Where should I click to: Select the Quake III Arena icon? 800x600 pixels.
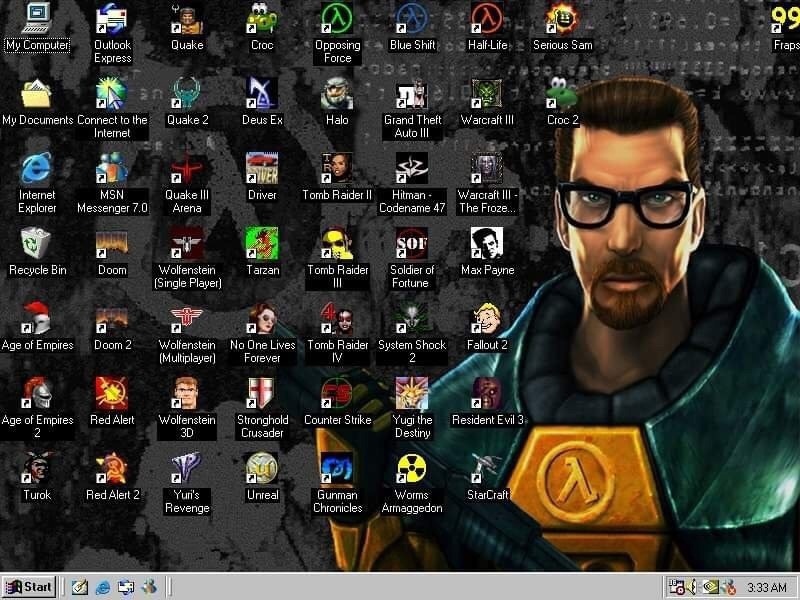point(187,168)
